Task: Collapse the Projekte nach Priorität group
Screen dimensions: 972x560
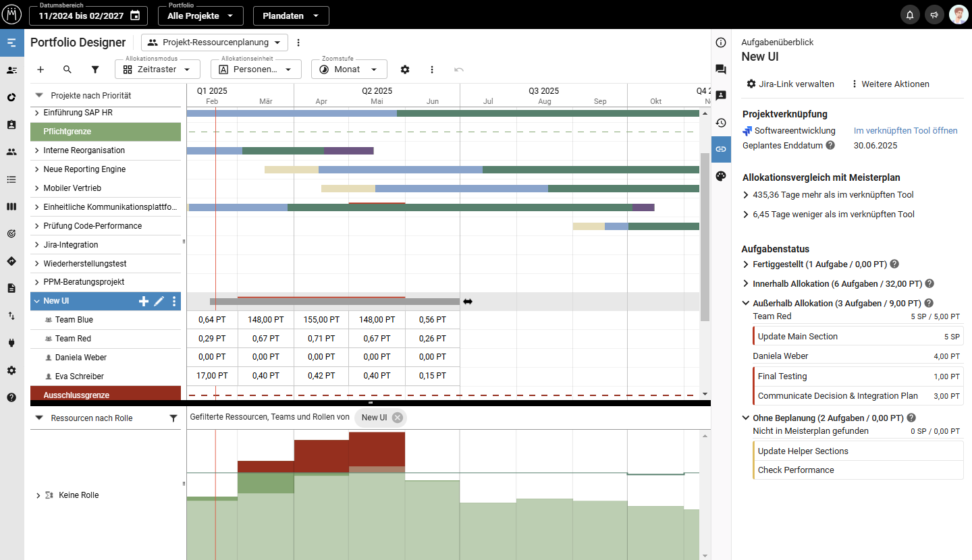Action: 39,96
